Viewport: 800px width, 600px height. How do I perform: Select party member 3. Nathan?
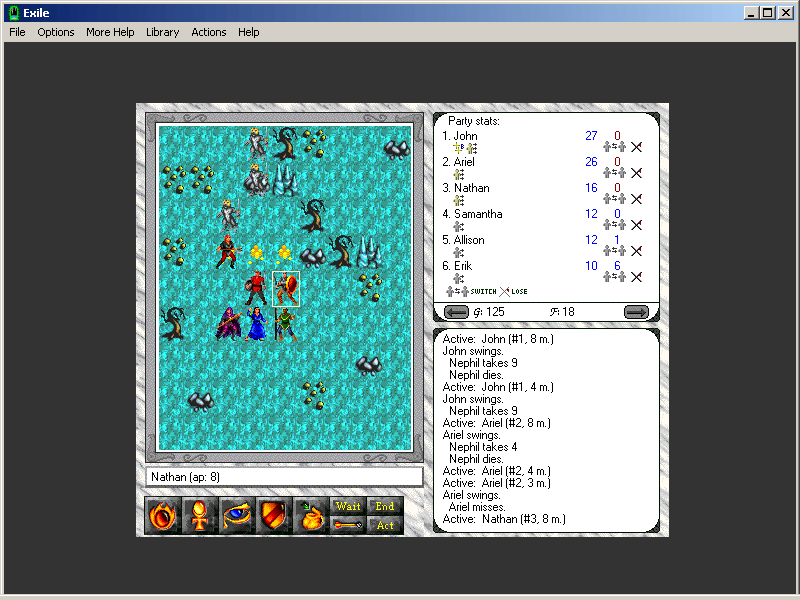466,188
